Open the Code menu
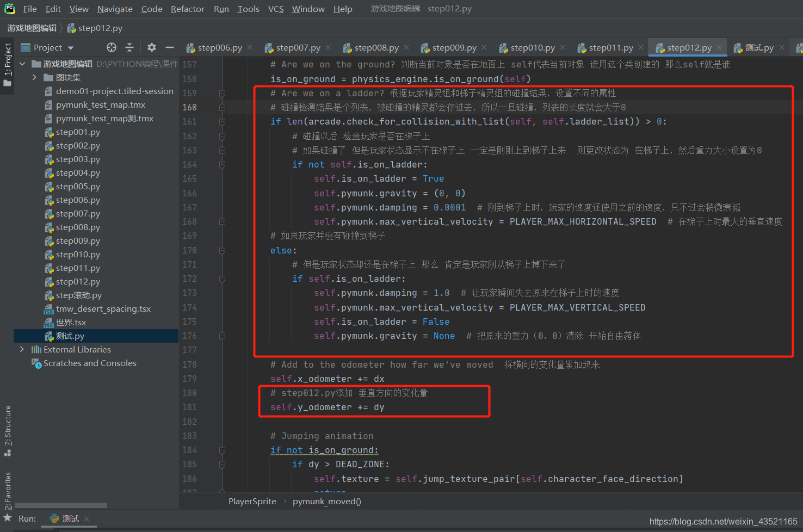803x532 pixels. click(152, 9)
